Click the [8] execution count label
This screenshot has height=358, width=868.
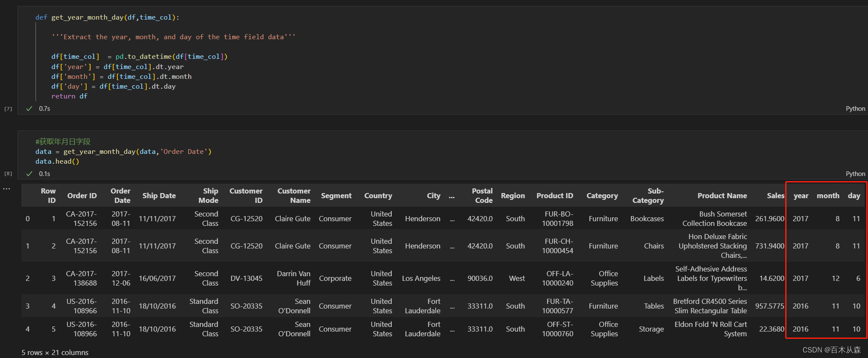click(x=8, y=174)
